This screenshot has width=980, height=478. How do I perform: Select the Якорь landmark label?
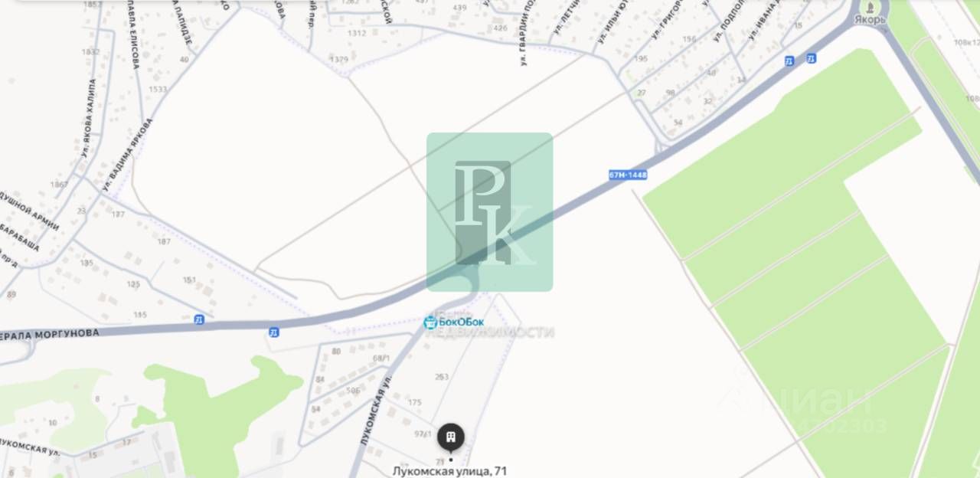[870, 18]
